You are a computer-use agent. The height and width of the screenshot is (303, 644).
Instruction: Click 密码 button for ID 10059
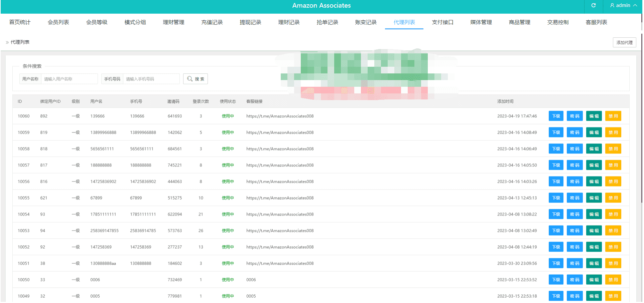(574, 132)
